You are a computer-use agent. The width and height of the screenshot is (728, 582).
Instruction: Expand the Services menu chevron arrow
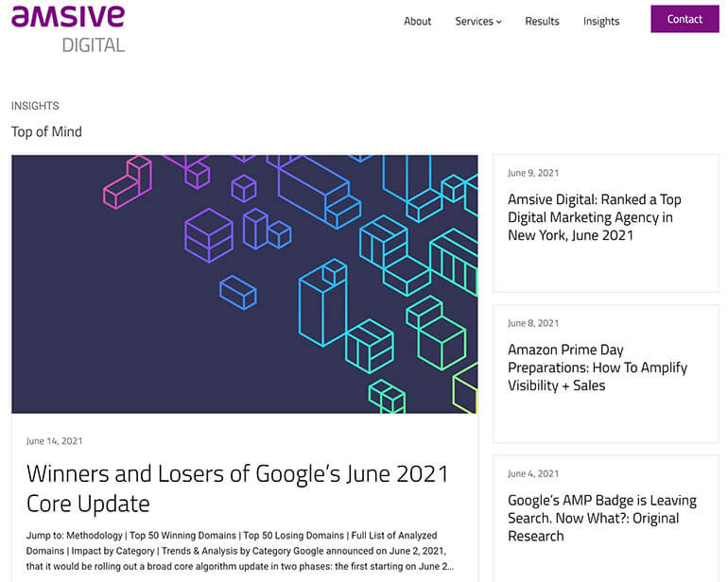coord(499,22)
